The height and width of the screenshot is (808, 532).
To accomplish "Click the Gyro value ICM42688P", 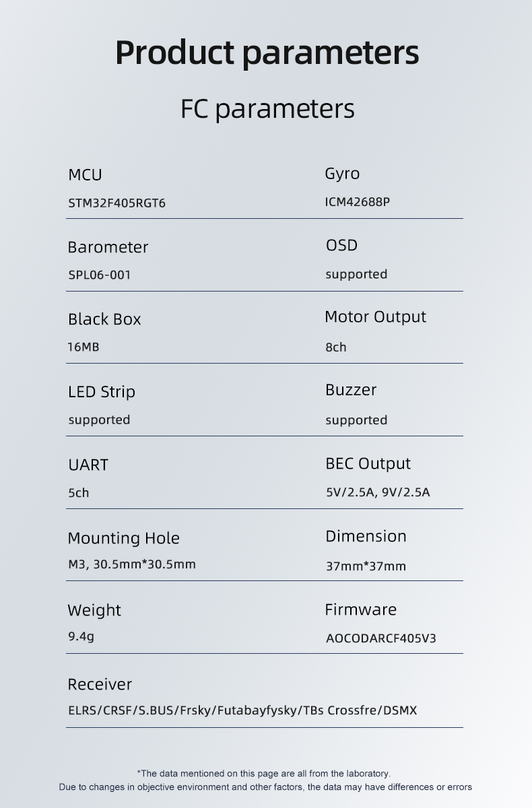I will [357, 201].
